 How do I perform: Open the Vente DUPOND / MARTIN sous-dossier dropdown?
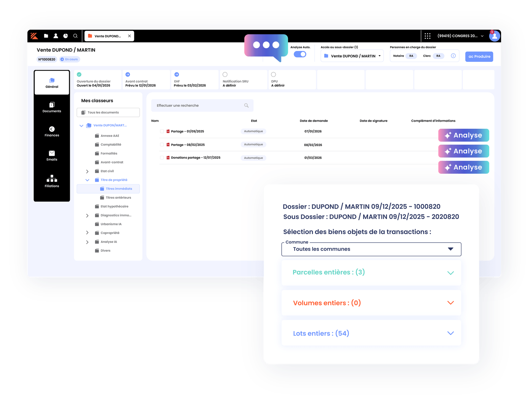tap(352, 56)
